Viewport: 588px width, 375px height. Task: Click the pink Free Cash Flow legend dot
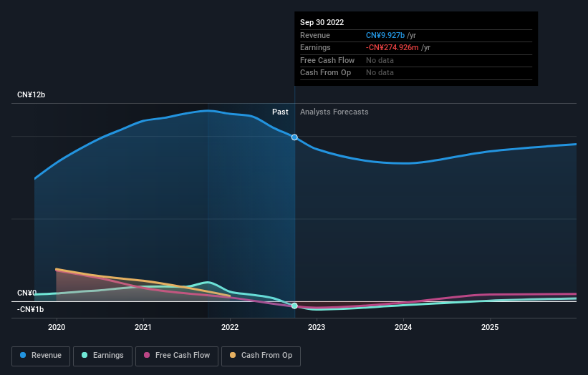pyautogui.click(x=147, y=355)
